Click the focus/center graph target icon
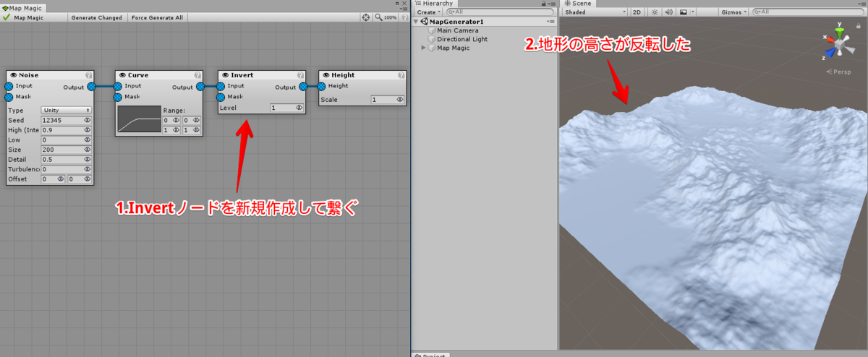868x357 pixels. click(x=365, y=17)
